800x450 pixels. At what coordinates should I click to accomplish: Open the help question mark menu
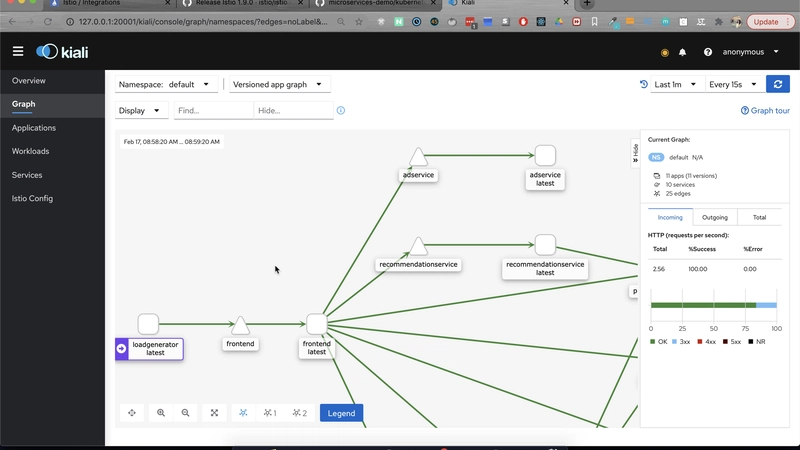pyautogui.click(x=708, y=52)
